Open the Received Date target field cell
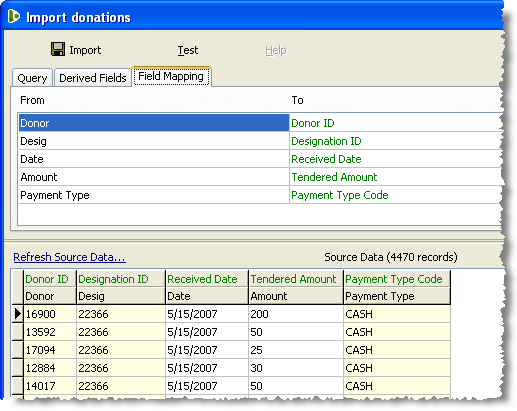Image resolution: width=517 pixels, height=411 pixels. [x=396, y=159]
